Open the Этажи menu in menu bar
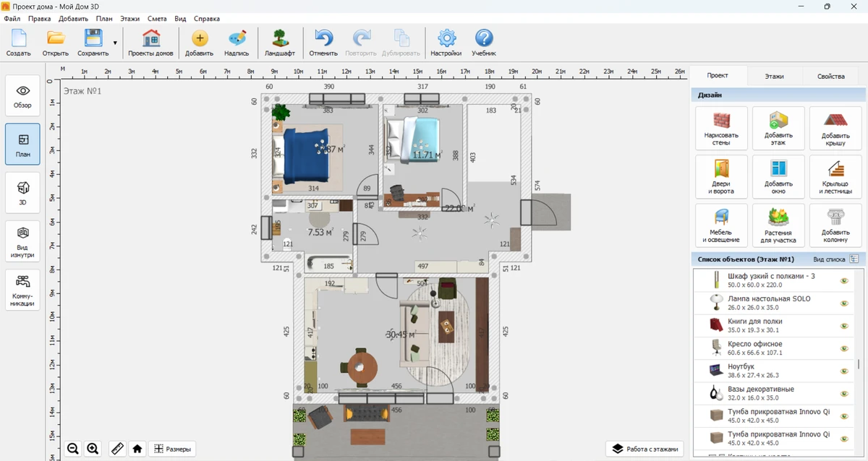Viewport: 868px width, 461px height. [129, 18]
